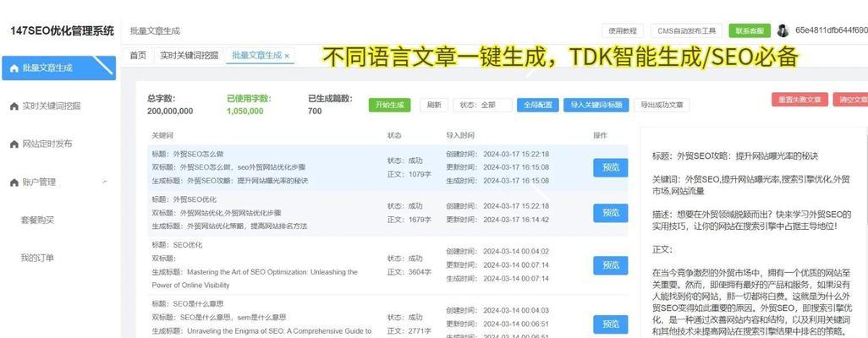Click the generated articles count 700

point(315,112)
